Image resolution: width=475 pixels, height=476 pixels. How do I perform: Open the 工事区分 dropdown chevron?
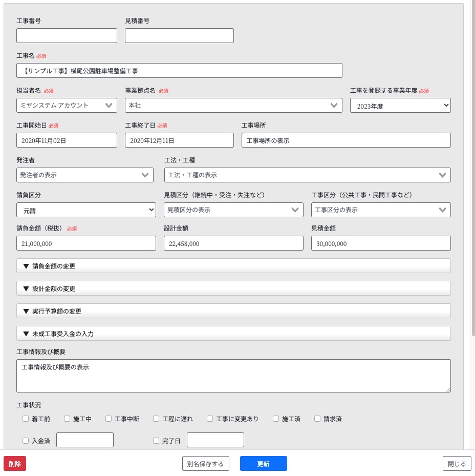tap(442, 210)
